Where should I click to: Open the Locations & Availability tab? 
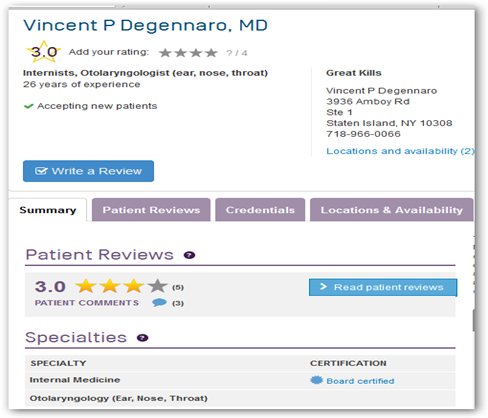392,210
